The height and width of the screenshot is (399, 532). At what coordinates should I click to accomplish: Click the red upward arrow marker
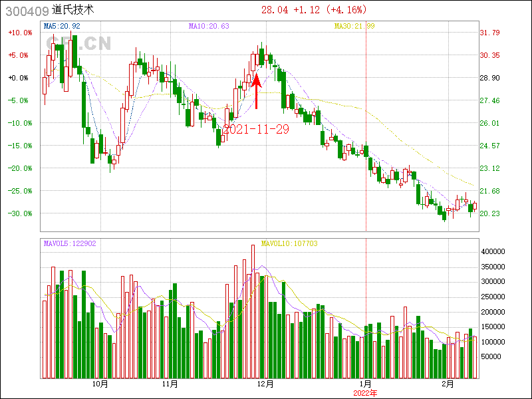click(257, 92)
